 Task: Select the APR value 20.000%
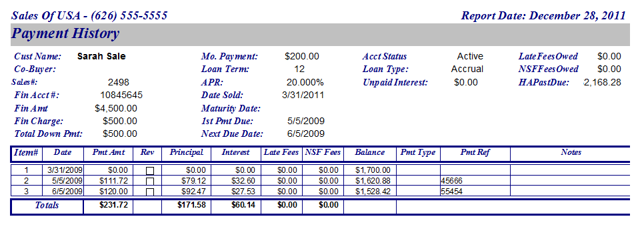point(305,82)
